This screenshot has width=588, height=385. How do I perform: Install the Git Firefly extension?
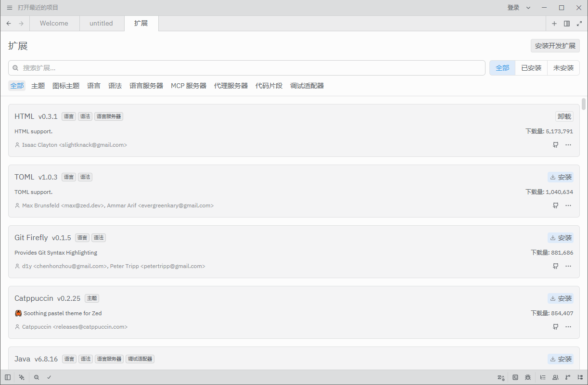point(561,238)
